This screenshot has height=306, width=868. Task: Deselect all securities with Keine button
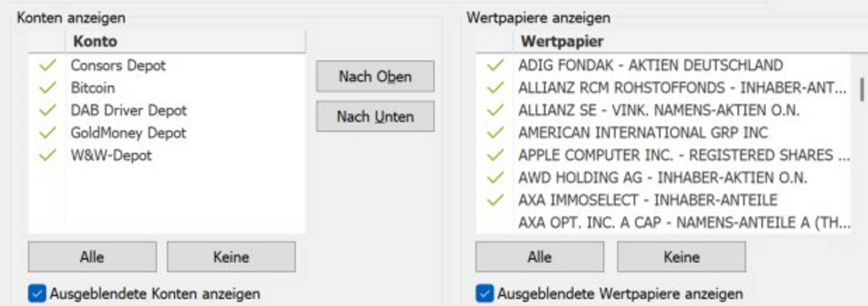tap(681, 257)
